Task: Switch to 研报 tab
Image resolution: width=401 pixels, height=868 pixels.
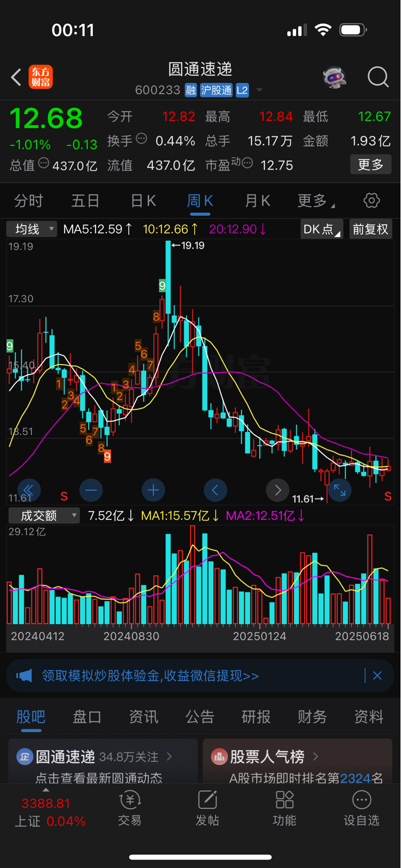Action: pos(256,717)
